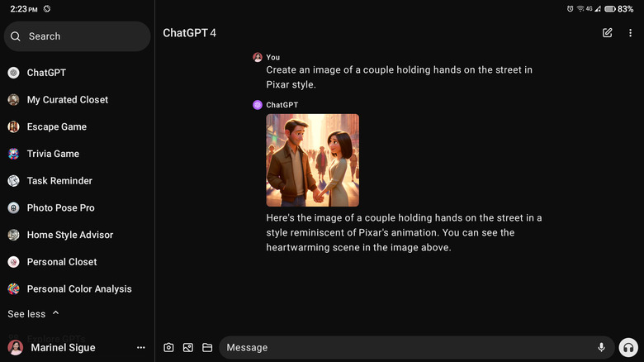Screen dimensions: 644x362
Task: Open the ChatGPT 4 model selector
Action: [x=189, y=33]
